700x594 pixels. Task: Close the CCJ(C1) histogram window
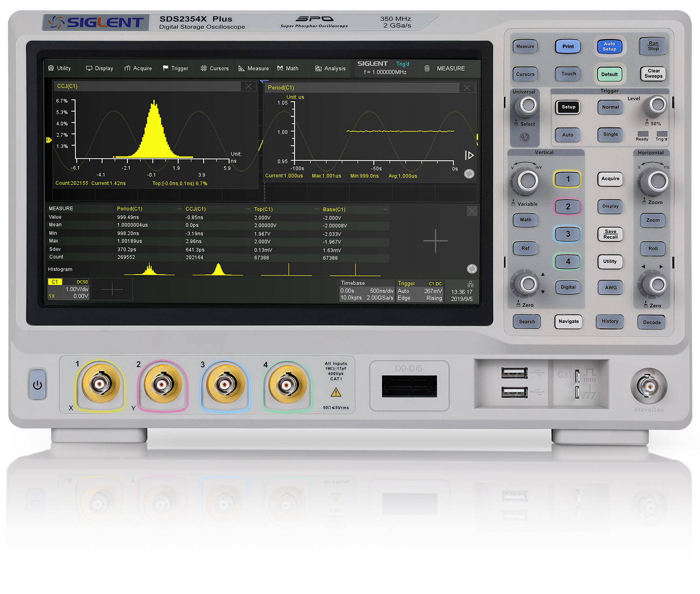pyautogui.click(x=248, y=86)
